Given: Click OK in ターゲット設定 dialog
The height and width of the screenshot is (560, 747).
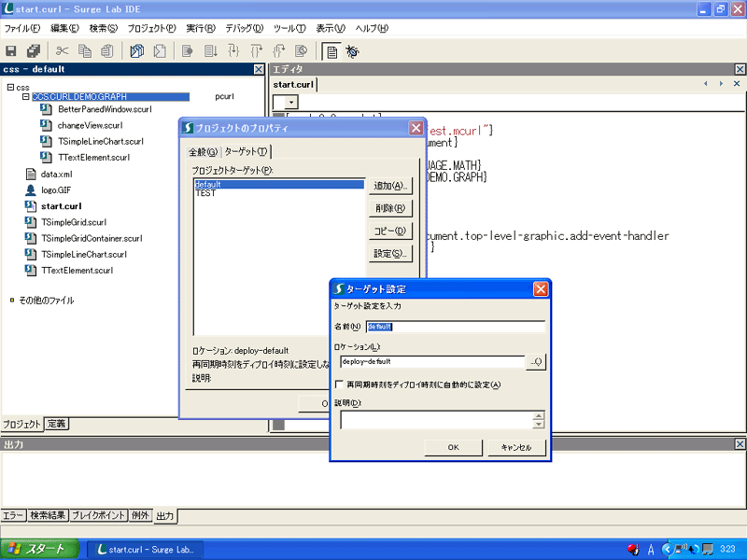Looking at the screenshot, I should coord(453,447).
